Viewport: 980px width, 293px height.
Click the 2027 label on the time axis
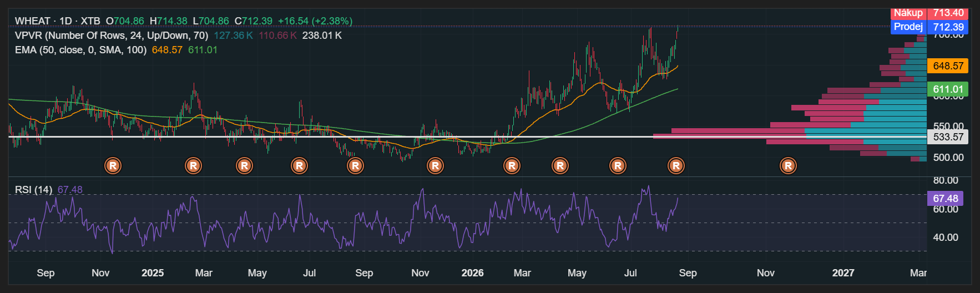point(843,273)
